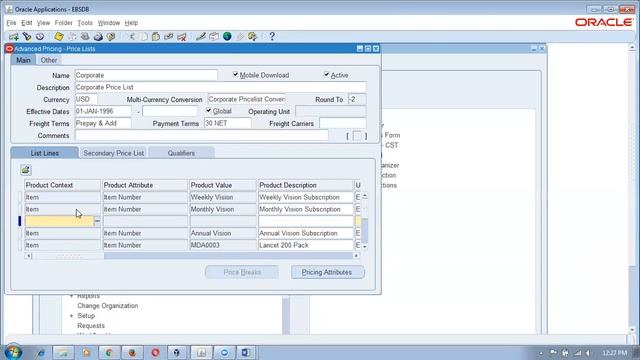The image size is (640, 360).
Task: Click the yellow Save toolbar icon
Action: [59, 37]
